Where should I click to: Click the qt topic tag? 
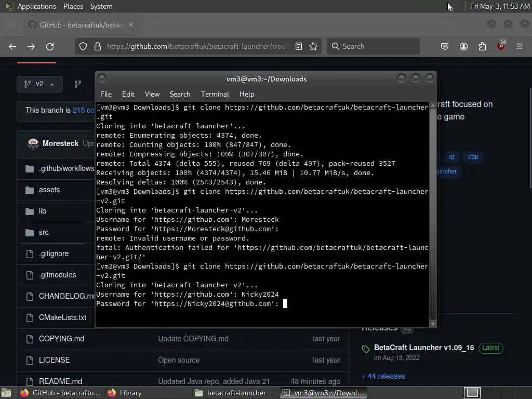451,157
